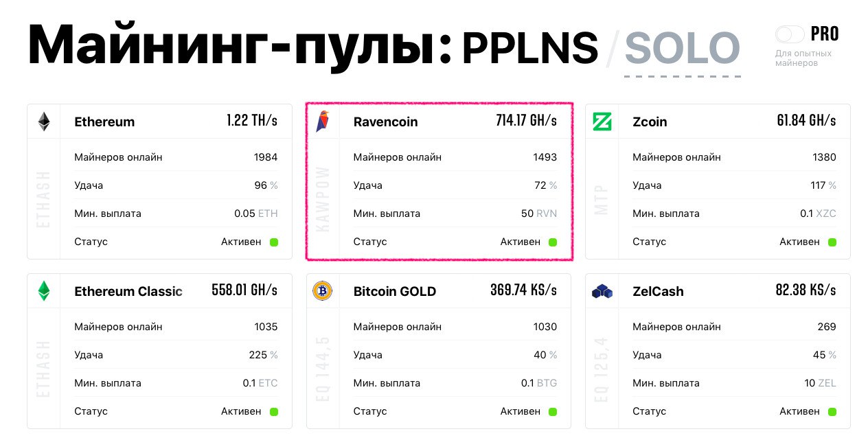Viewport: 868px width, 438px height.
Task: Open the Ravencoin pool title
Action: [x=385, y=122]
